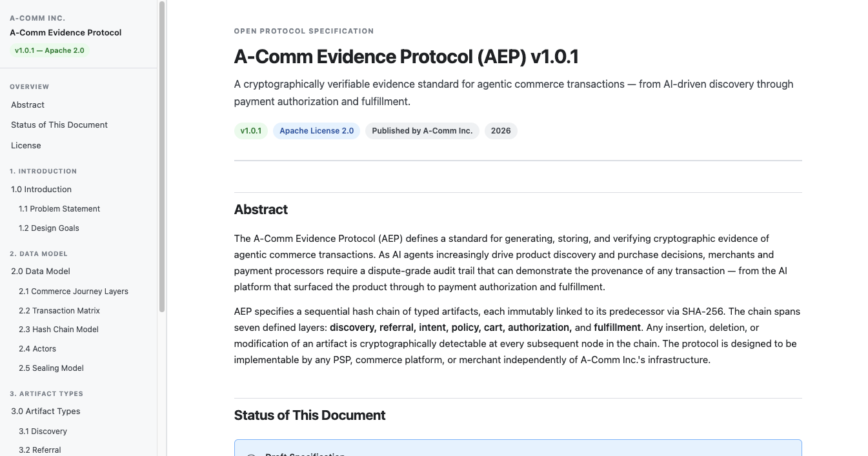Open "3.2 Referral" at sidebar bottom
This screenshot has height=456, width=868.
39,450
